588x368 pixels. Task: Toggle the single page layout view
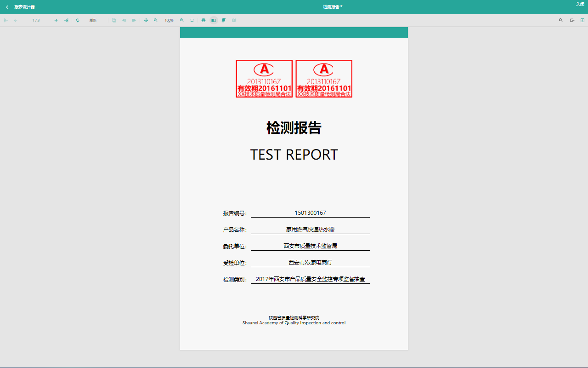pos(214,20)
